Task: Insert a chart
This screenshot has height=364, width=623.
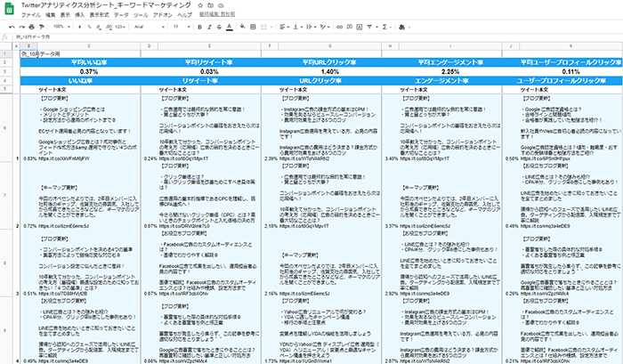Action: point(360,27)
